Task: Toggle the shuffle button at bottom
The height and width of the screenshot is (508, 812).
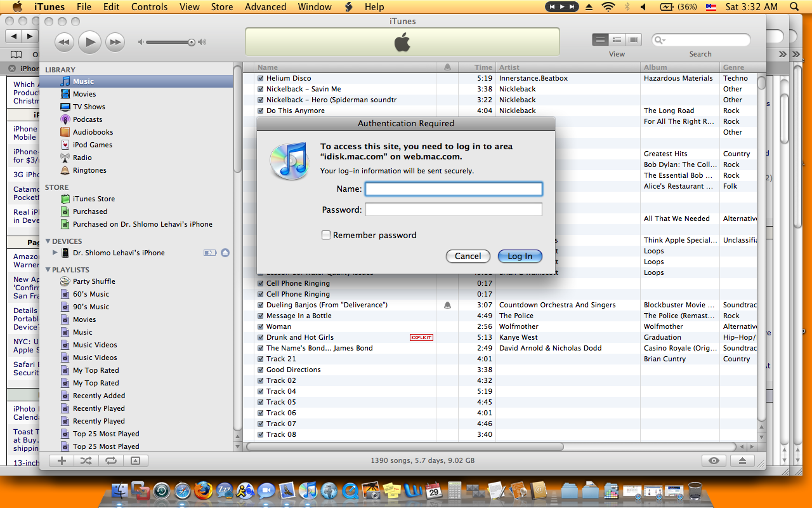Action: coord(86,461)
